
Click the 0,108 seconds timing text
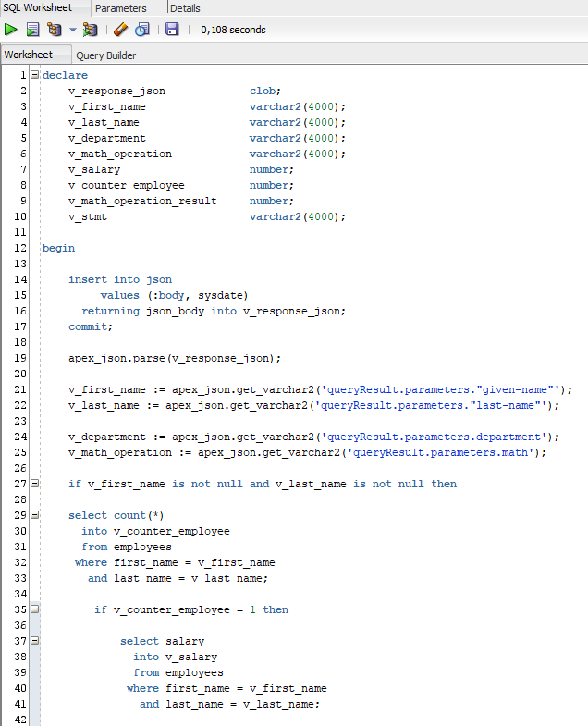click(x=233, y=30)
